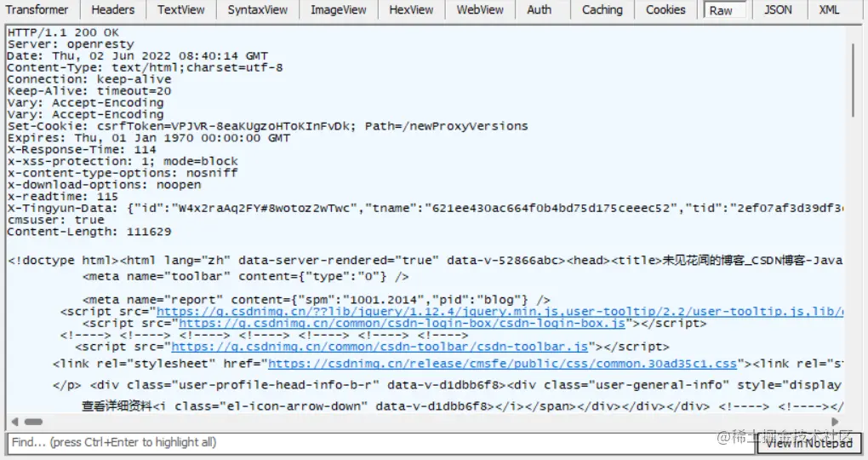
Task: Switch to the JSON tab
Action: 778,10
